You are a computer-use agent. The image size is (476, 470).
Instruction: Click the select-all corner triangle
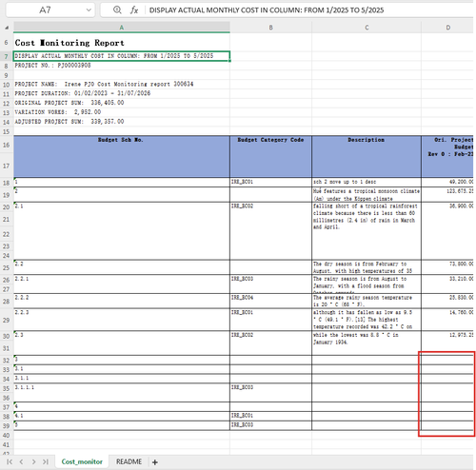[x=7, y=28]
